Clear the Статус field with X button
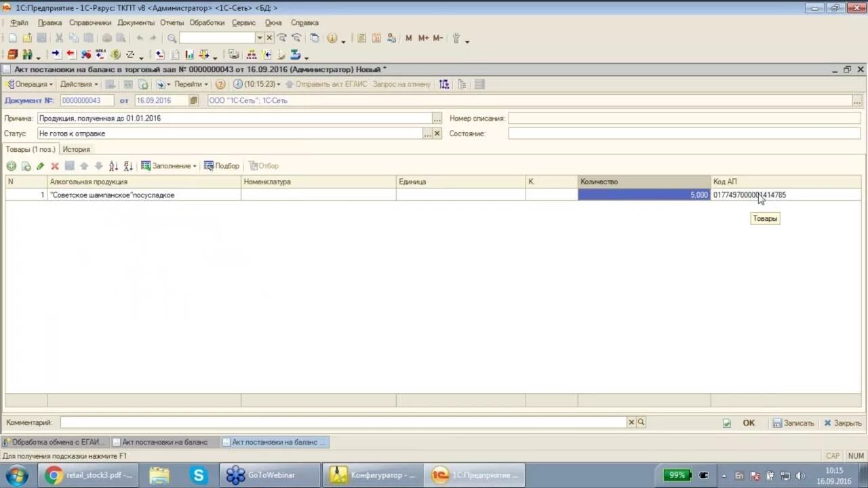The width and height of the screenshot is (868, 488). (x=437, y=134)
